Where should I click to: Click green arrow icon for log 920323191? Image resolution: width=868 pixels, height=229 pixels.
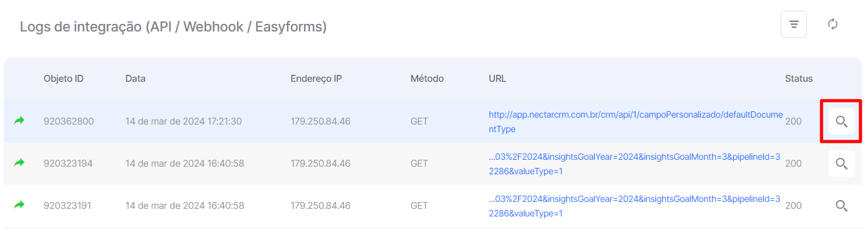tap(19, 205)
